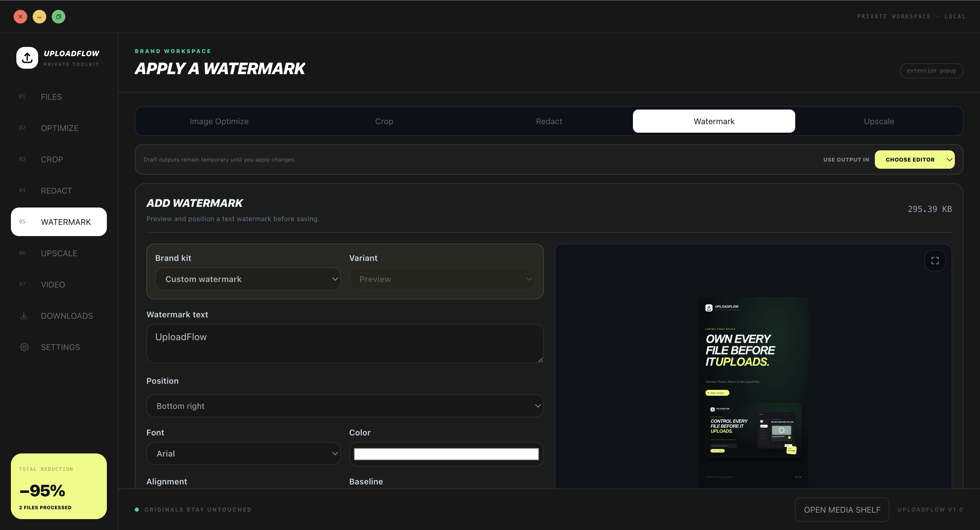Click the red close window button
Viewport: 980px width, 530px height.
tap(20, 16)
